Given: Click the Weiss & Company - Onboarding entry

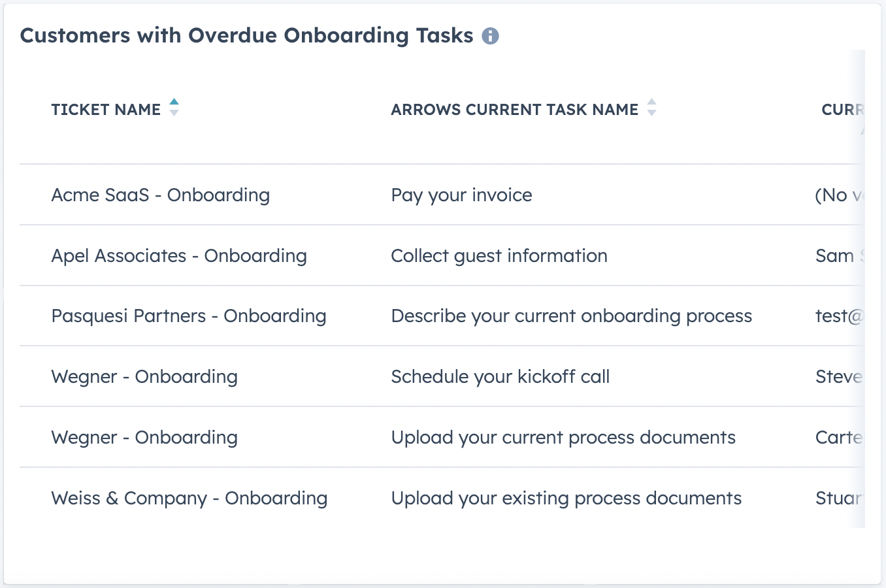Looking at the screenshot, I should [189, 498].
